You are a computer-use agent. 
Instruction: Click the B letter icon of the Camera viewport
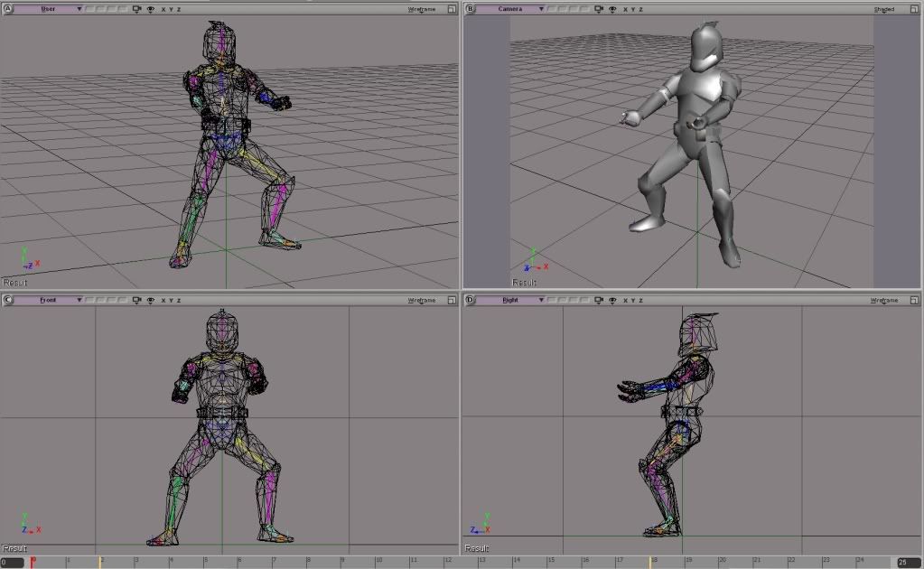471,9
